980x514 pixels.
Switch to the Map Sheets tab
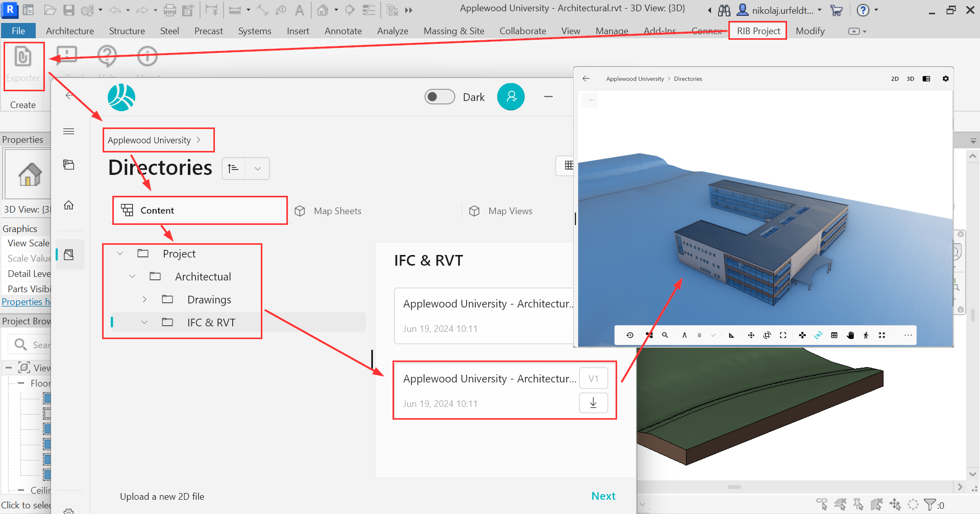pos(337,211)
